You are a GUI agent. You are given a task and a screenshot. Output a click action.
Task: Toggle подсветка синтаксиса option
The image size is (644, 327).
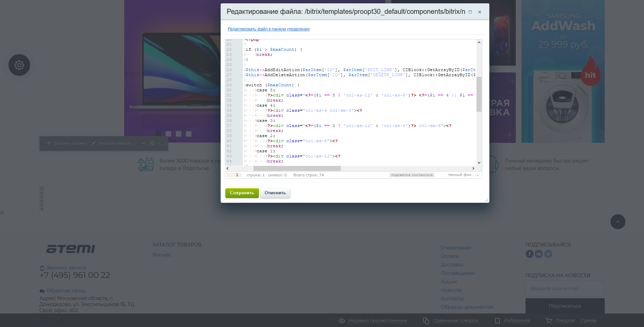[412, 175]
